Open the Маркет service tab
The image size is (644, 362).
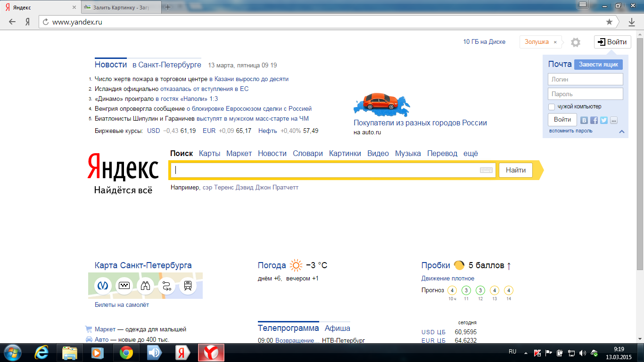[x=239, y=154]
